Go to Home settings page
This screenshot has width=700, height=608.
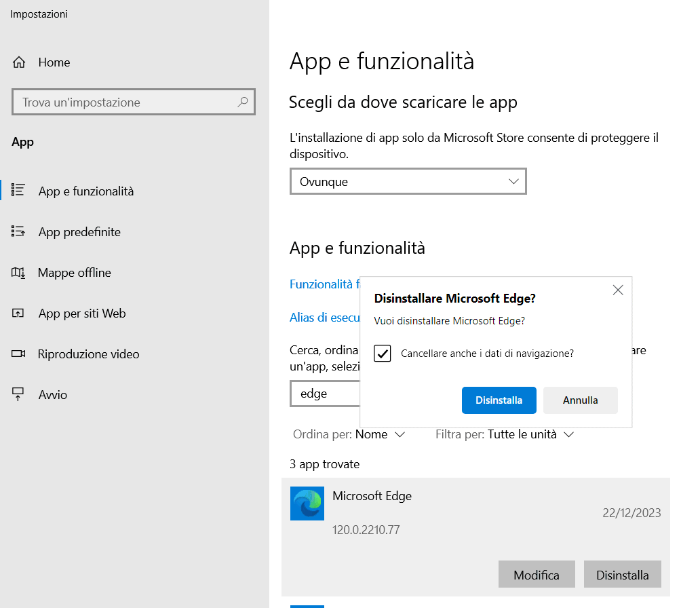coord(54,62)
